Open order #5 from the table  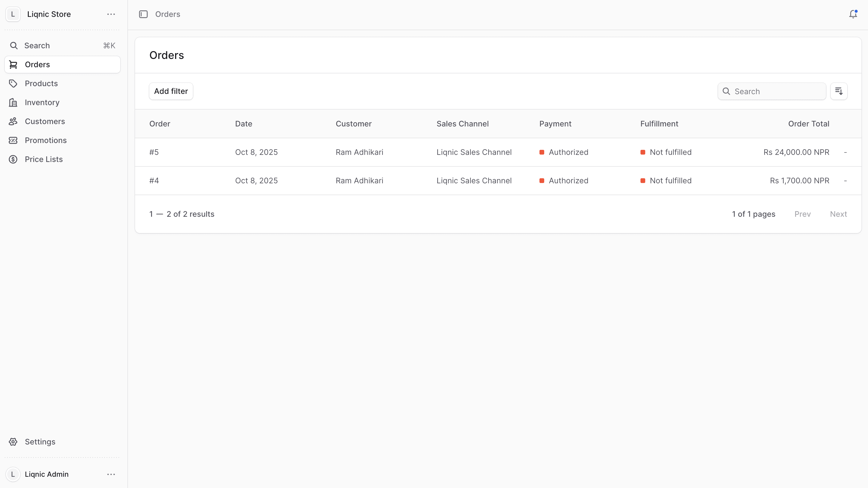coord(154,152)
